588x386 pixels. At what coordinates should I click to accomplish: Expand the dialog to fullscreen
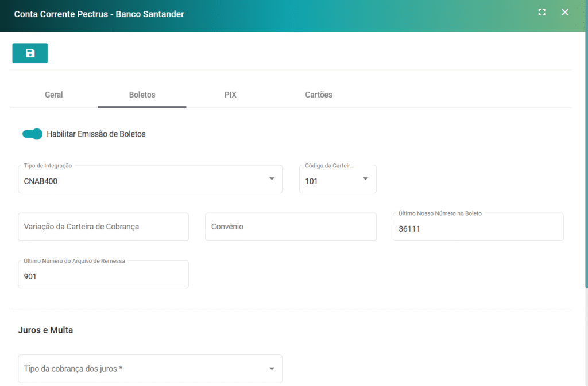pyautogui.click(x=541, y=13)
